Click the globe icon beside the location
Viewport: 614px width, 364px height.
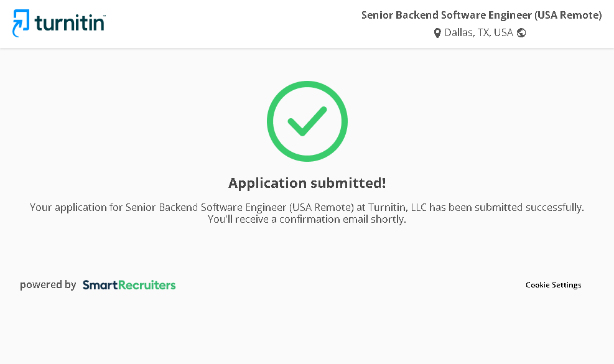click(521, 33)
